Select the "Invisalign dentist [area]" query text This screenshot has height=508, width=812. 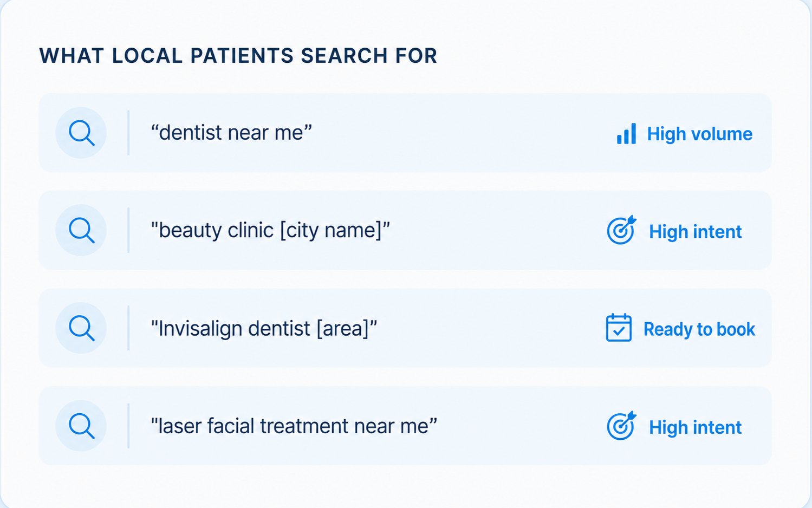coord(264,329)
